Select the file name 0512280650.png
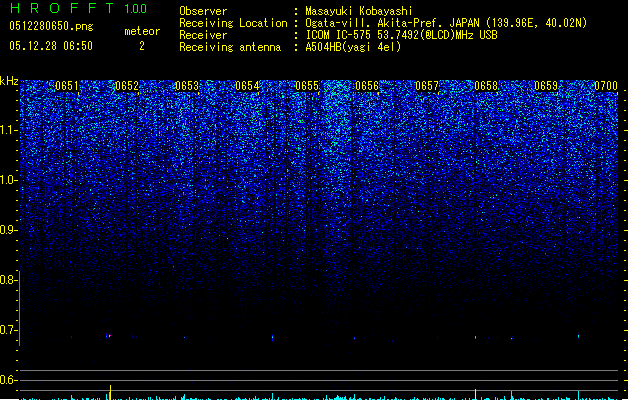Screen dimensions: 629x400 [51, 26]
